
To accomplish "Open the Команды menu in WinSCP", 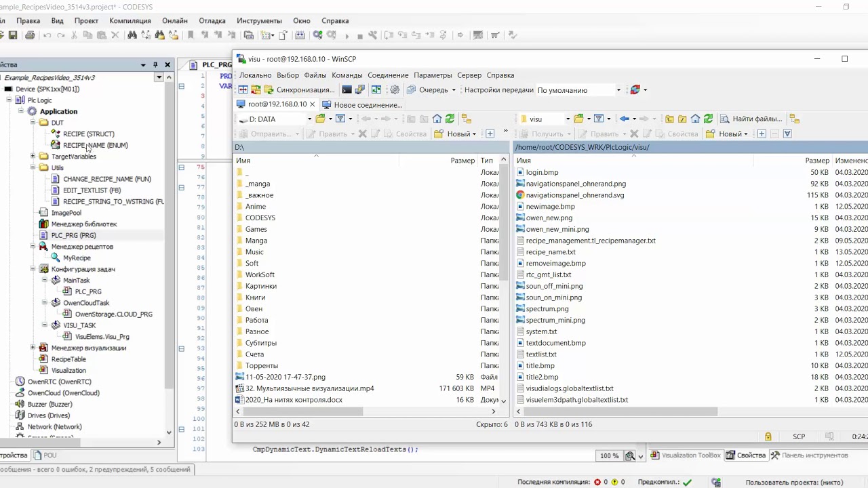I will coord(347,75).
